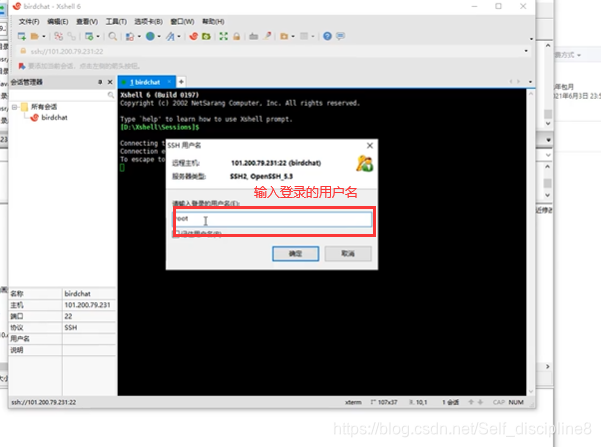Click the right scroll arrow in the background window
The width and height of the screenshot is (601, 447).
tap(548, 367)
